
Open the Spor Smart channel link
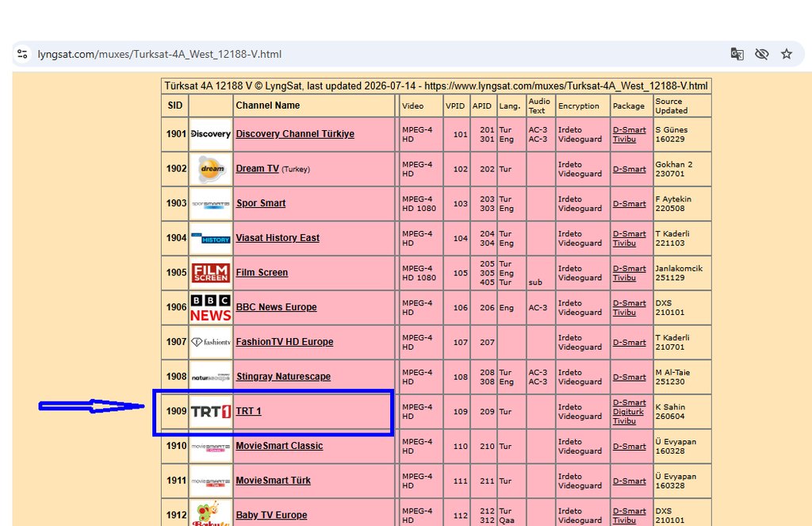261,203
